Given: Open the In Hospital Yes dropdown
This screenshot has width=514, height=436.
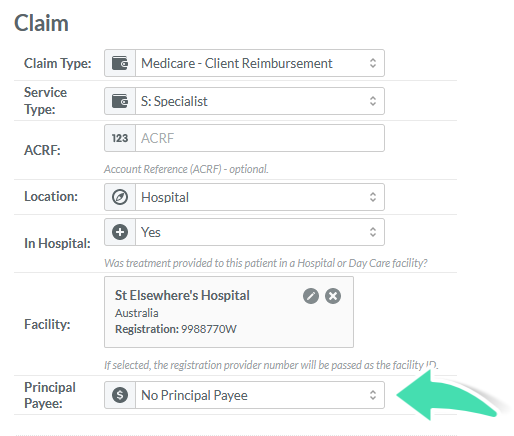Looking at the screenshot, I should tap(260, 232).
